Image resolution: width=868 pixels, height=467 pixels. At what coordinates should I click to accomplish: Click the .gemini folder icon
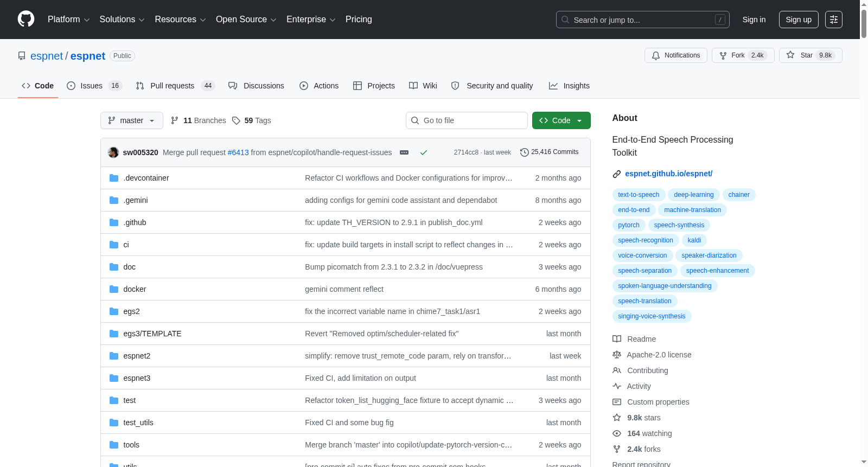114,200
